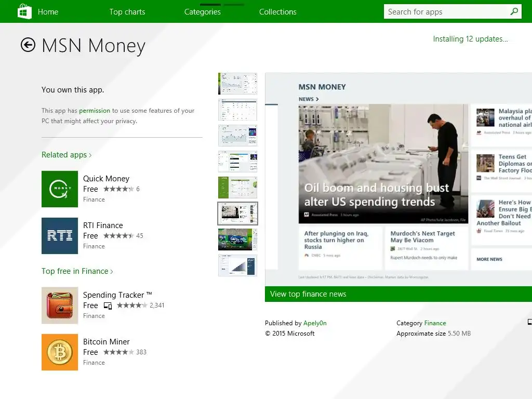
Task: Select the second screenshot thumbnail
Action: click(237, 110)
